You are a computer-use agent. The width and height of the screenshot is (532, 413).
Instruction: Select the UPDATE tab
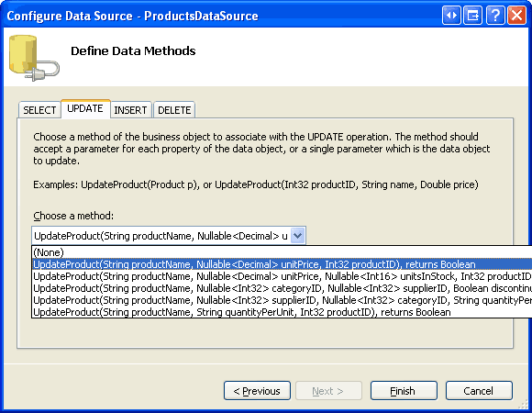point(85,108)
